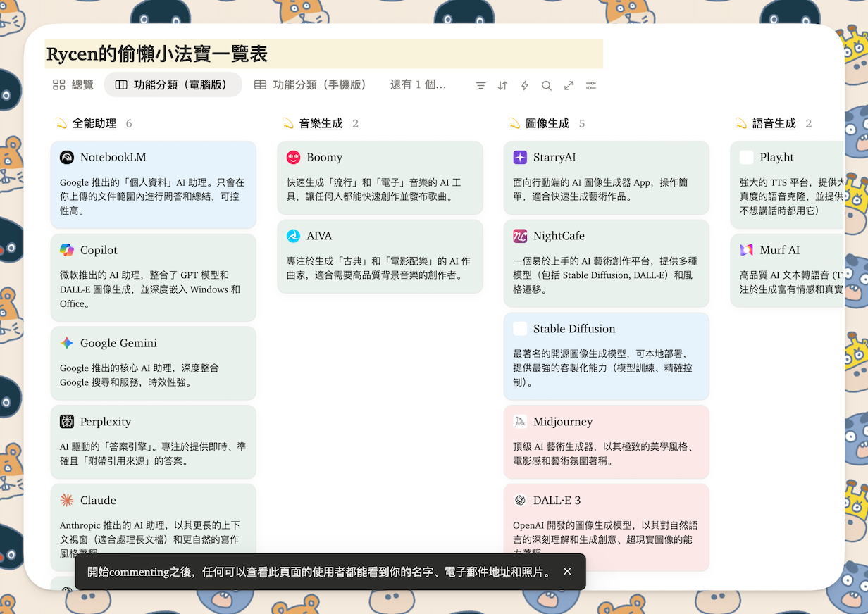Click the 全能助理 group header
The height and width of the screenshot is (614, 868).
coord(94,123)
